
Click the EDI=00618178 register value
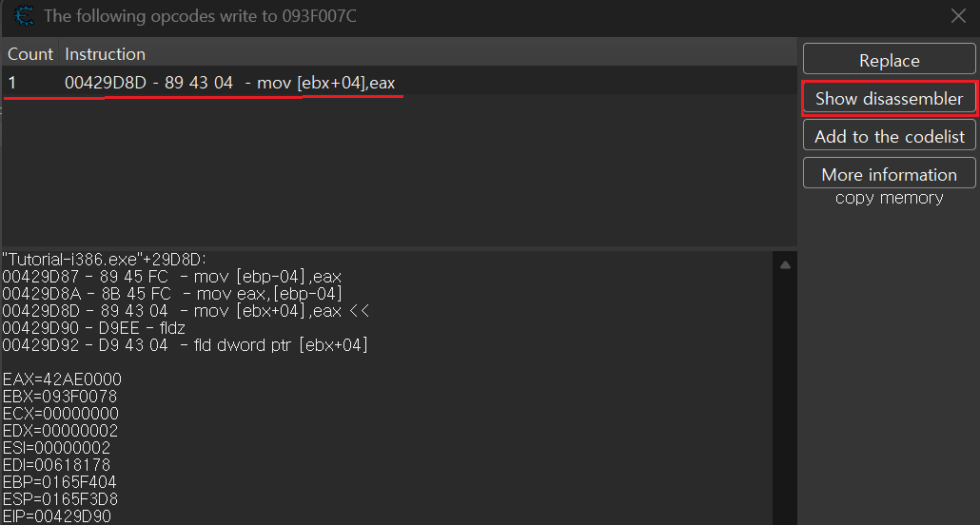(x=57, y=465)
